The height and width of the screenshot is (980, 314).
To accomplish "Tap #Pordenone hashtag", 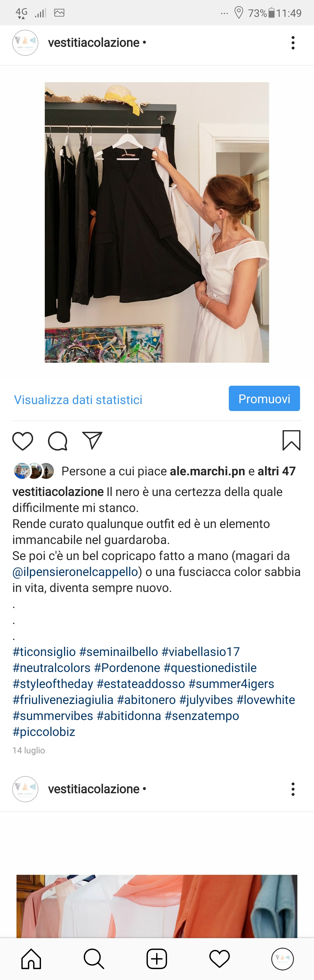I will pyautogui.click(x=127, y=667).
